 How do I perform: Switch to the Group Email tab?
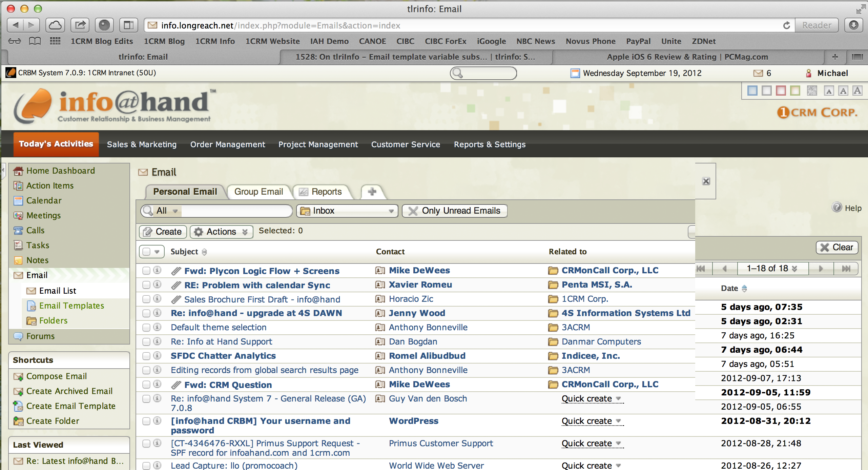tap(259, 192)
